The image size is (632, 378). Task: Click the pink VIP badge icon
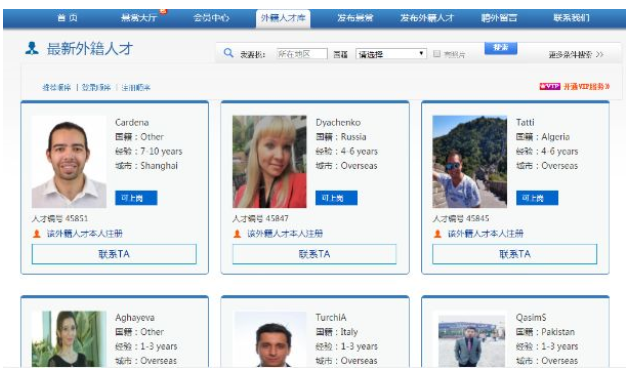pyautogui.click(x=550, y=86)
